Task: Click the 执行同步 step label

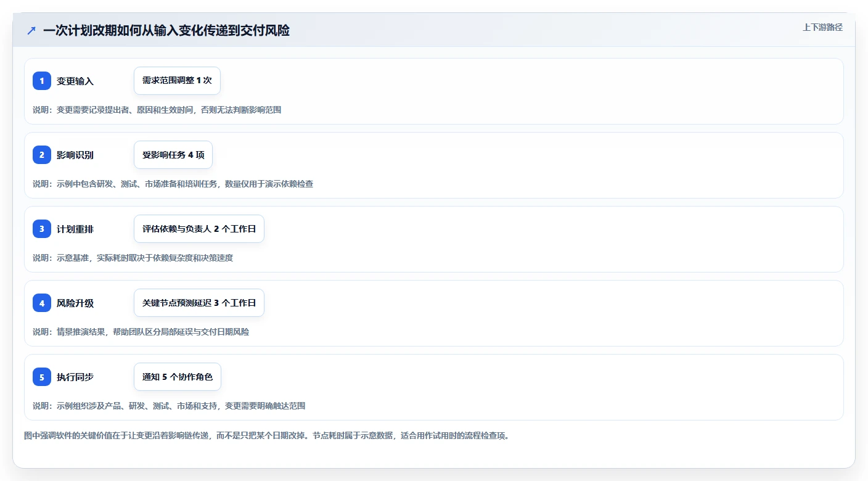Action: coord(75,377)
